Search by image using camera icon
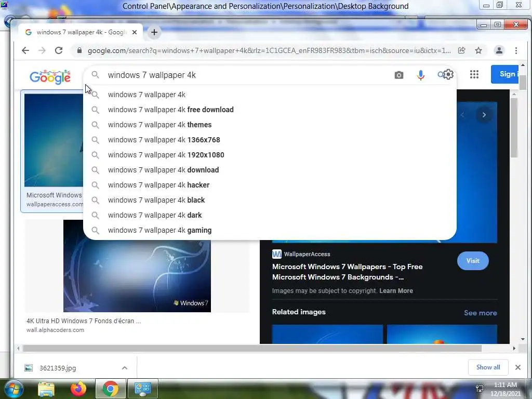Viewport: 532px width, 399px height. [399, 75]
